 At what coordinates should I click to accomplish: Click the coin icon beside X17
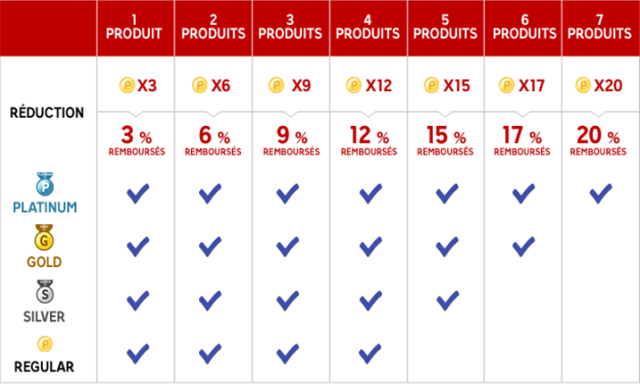tap(507, 85)
